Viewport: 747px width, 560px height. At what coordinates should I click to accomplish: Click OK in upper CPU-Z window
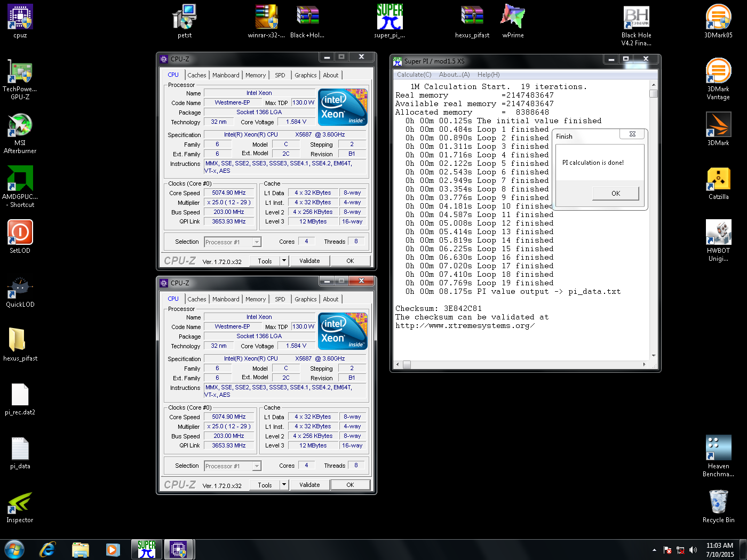click(x=350, y=261)
